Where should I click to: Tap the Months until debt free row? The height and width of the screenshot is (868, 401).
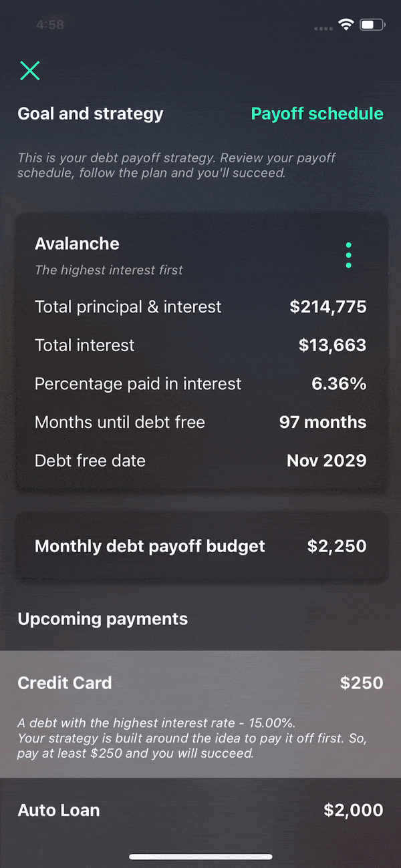[x=200, y=422]
